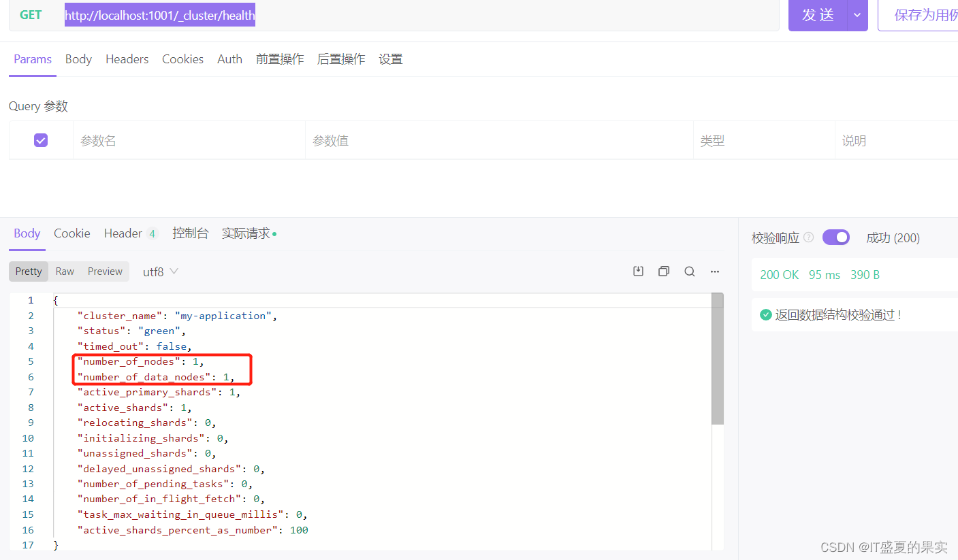Click the 95 ms response time
The width and height of the screenshot is (958, 560).
[x=825, y=275]
